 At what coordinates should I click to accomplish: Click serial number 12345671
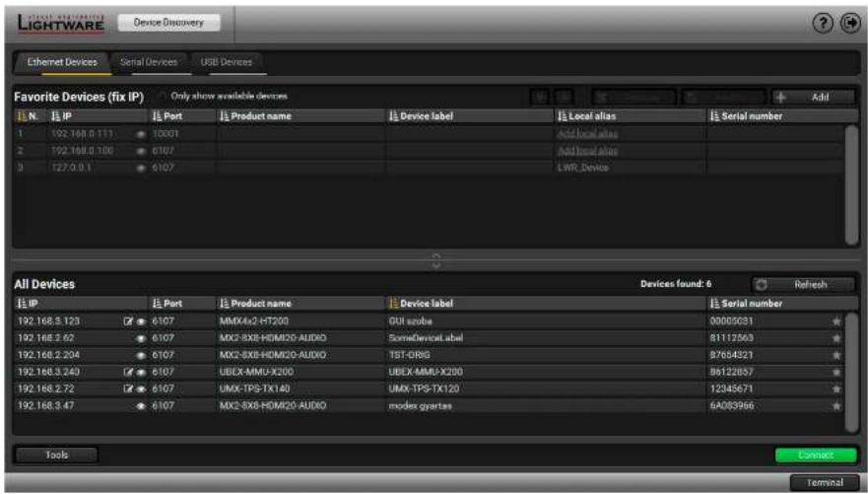tap(731, 388)
